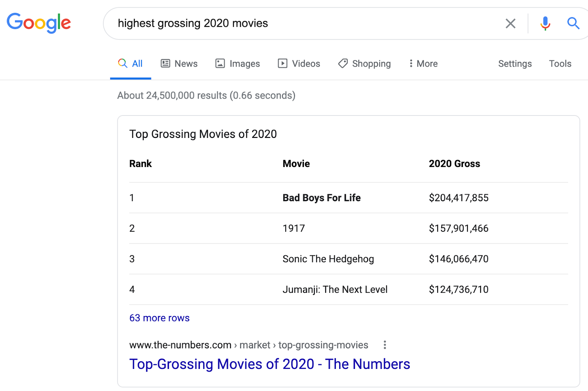The height and width of the screenshot is (391, 588).
Task: Select the '1917' movie cell
Action: [294, 228]
